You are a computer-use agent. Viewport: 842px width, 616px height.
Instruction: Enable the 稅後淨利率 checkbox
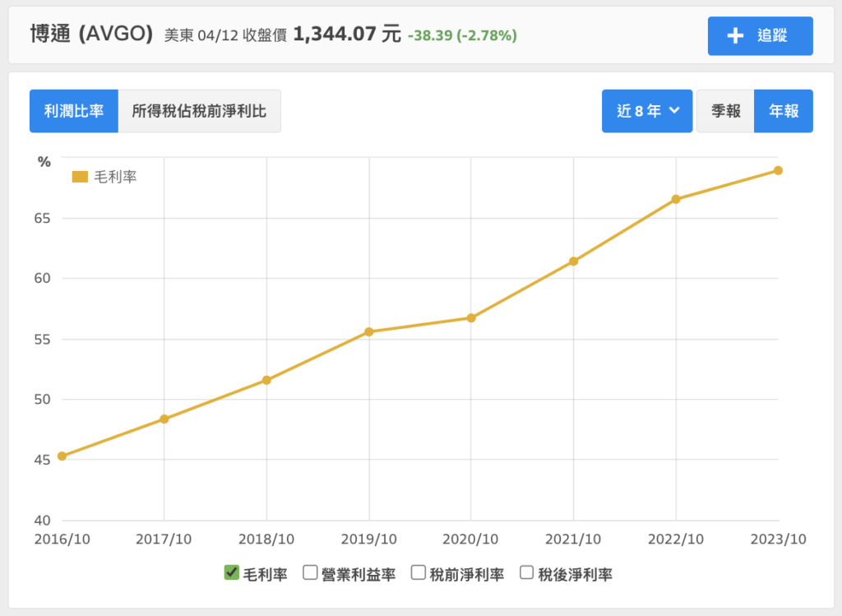[x=527, y=572]
